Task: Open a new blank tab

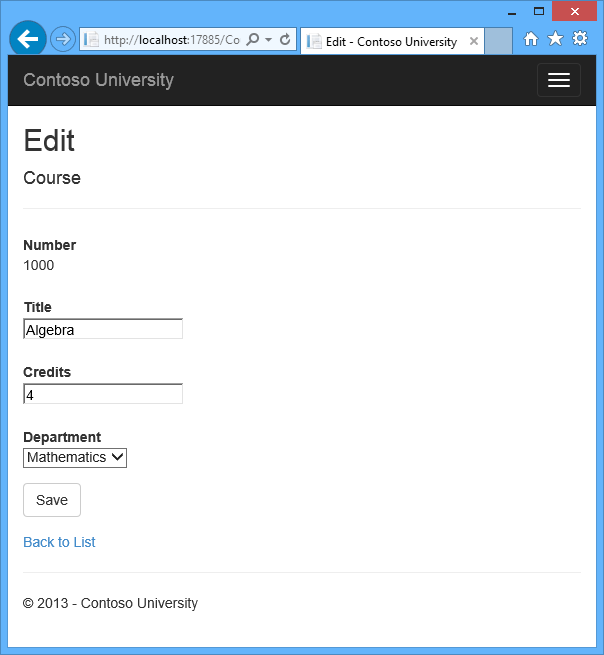Action: [x=498, y=41]
